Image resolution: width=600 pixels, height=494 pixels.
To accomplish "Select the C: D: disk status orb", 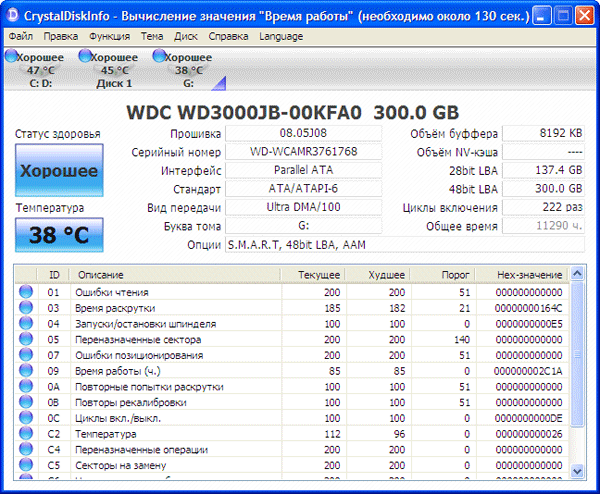I will point(11,56).
